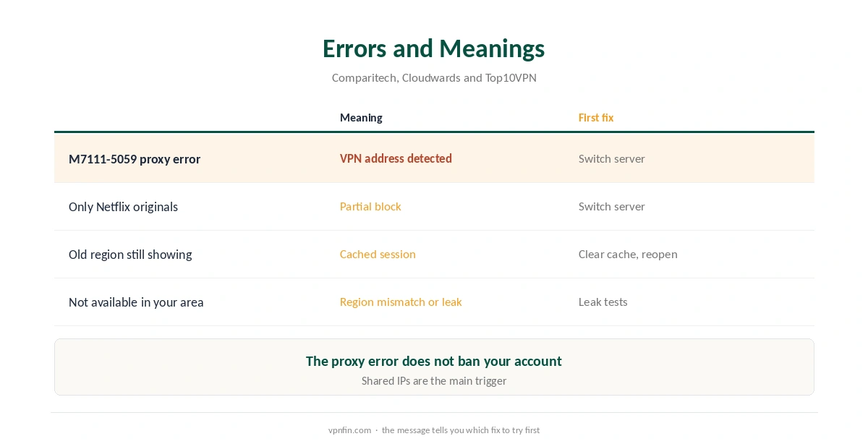Click the 'Region mismatch or leak' cell
This screenshot has height=444, width=868.
click(x=401, y=302)
